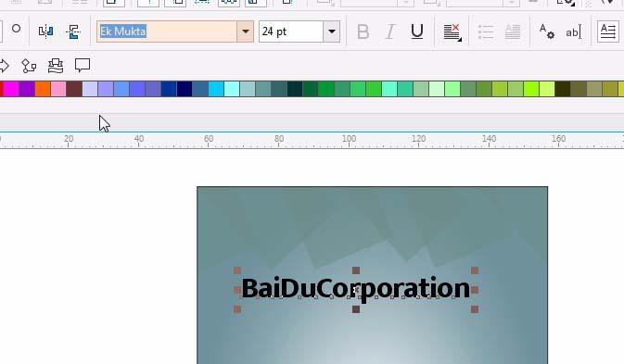Image resolution: width=624 pixels, height=364 pixels.
Task: Pick the navy blue swatch in the palette
Action: [x=185, y=89]
